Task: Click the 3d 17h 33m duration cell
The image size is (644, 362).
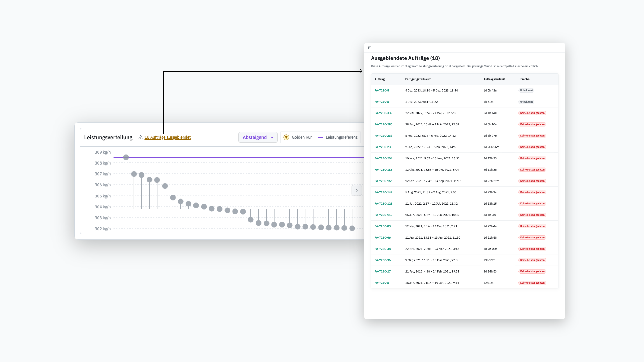Action: pyautogui.click(x=491, y=158)
